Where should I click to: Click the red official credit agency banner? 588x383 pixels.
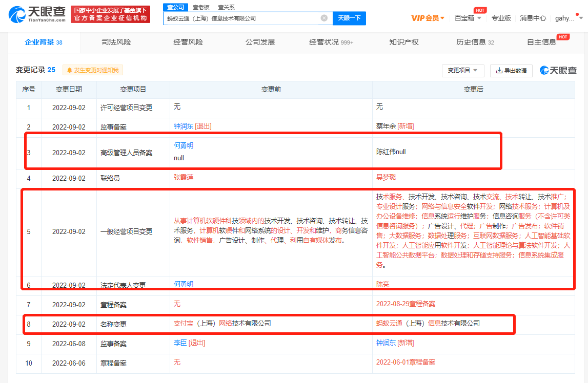[x=110, y=14]
